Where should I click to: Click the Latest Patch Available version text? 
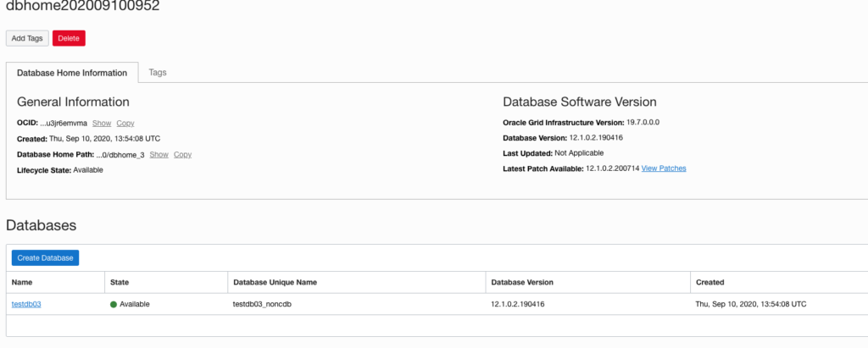point(612,168)
